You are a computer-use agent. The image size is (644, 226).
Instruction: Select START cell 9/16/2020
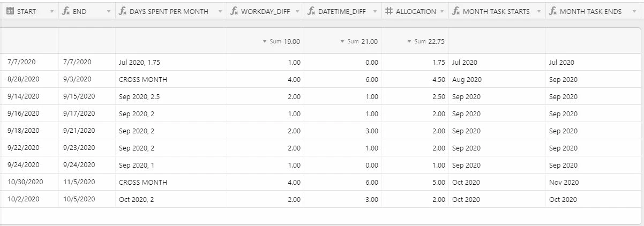pyautogui.click(x=29, y=114)
